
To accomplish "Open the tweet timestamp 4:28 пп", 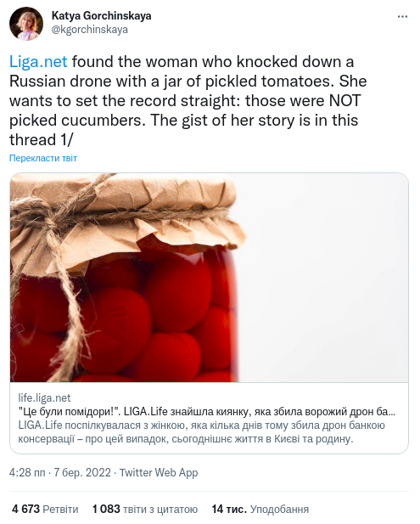I will point(27,473).
